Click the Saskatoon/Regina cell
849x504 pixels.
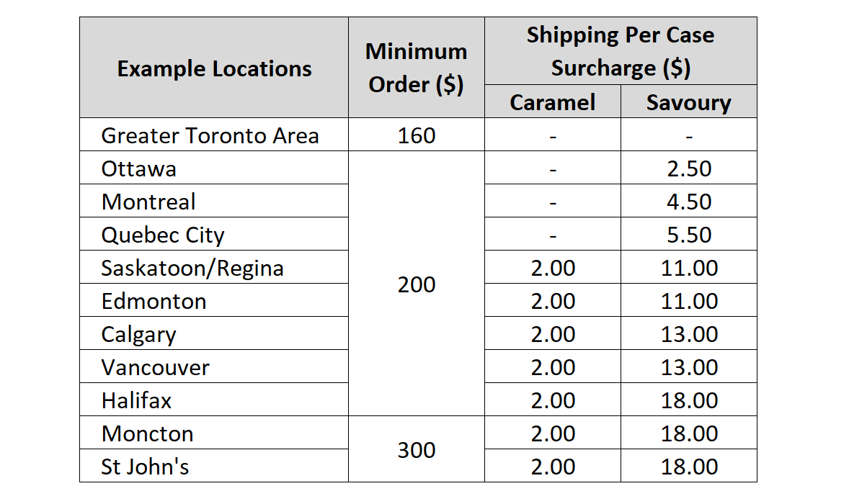(x=192, y=268)
